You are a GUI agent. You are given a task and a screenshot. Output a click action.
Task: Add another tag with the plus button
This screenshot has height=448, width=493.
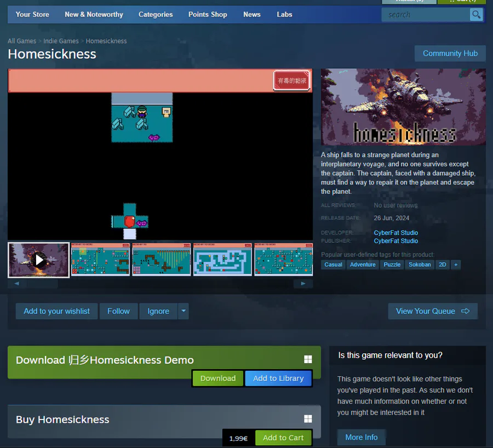(456, 265)
